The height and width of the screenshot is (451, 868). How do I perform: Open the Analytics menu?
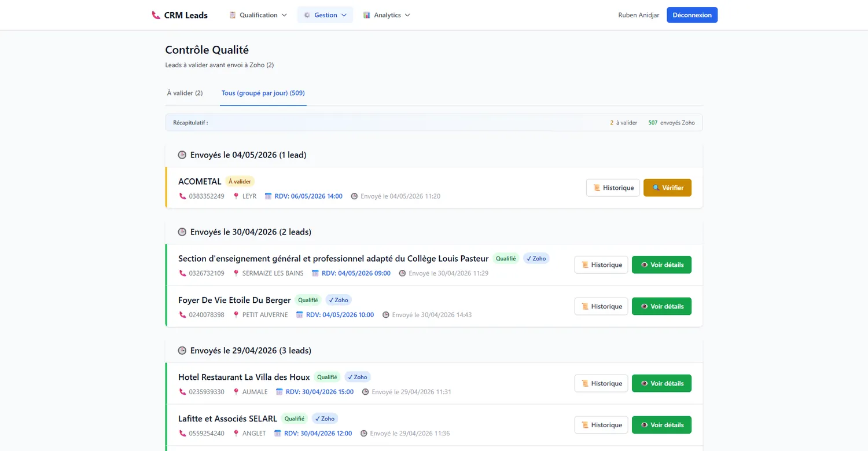(387, 15)
